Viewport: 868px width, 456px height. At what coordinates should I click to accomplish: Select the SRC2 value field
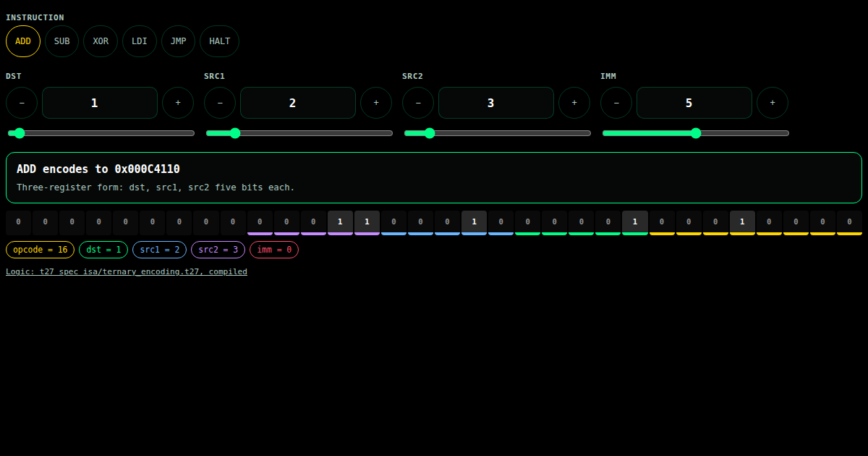496,103
